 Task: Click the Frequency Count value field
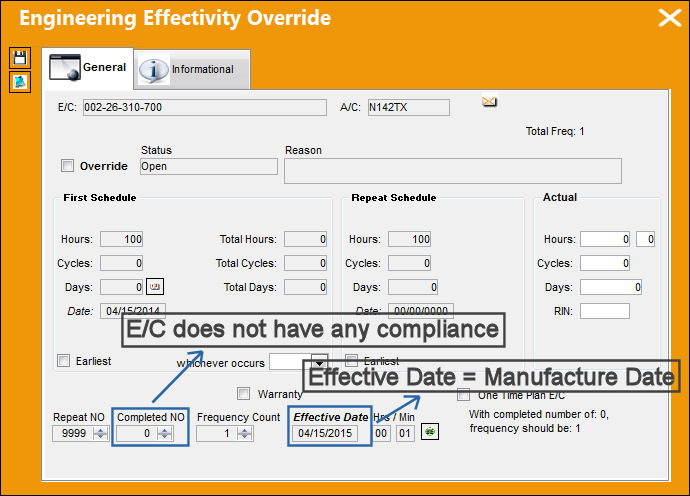[x=217, y=433]
